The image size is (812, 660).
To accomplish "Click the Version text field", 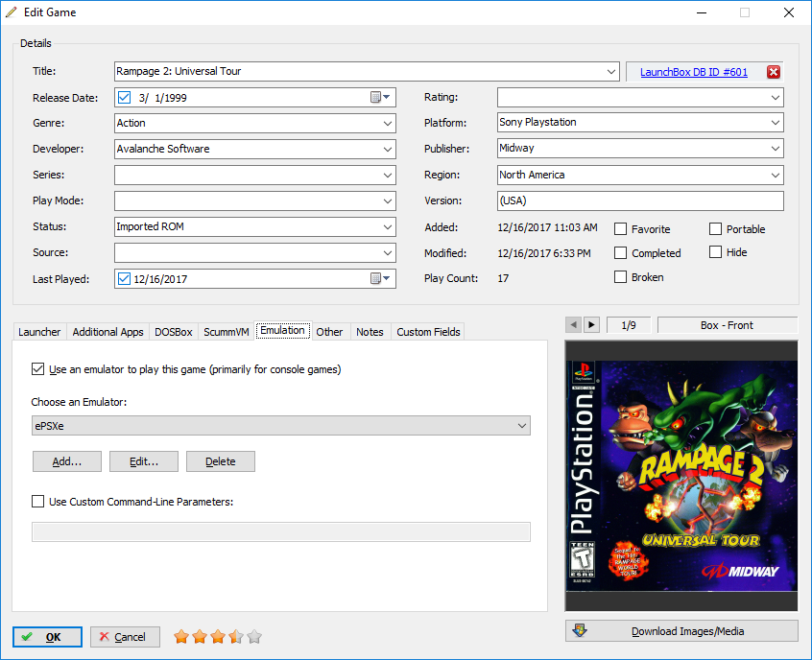I will point(640,200).
